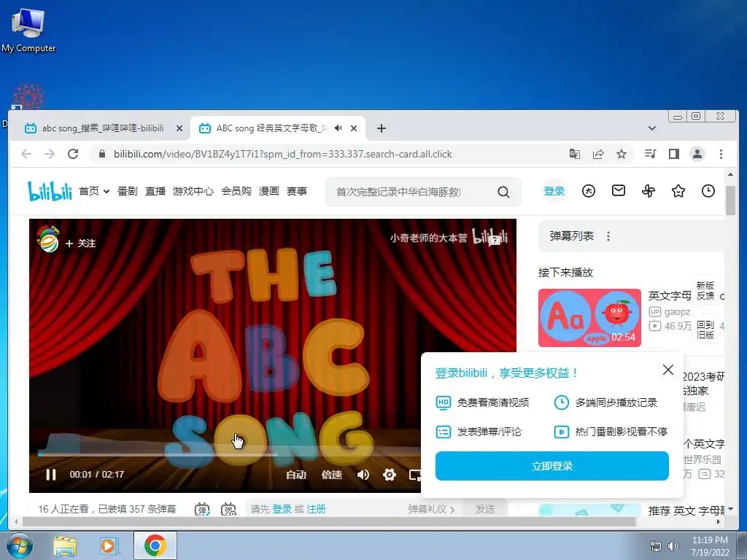Expand the 首页 dropdown arrow

pos(107,192)
